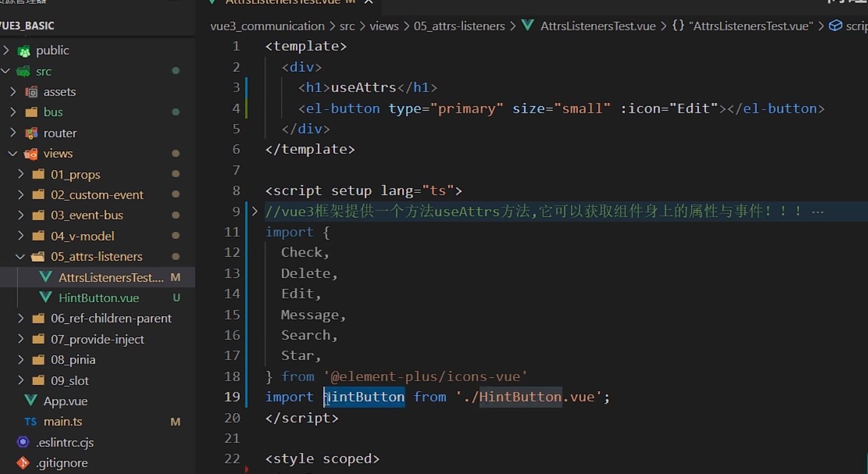Image resolution: width=868 pixels, height=474 pixels.
Task: Open vue3_communication in breadcrumb
Action: pos(267,26)
